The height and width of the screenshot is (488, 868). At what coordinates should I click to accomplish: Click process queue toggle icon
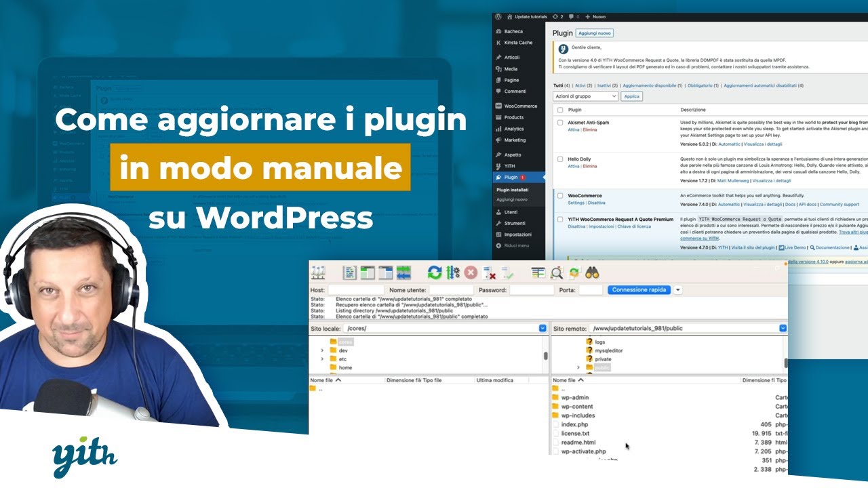(x=453, y=272)
